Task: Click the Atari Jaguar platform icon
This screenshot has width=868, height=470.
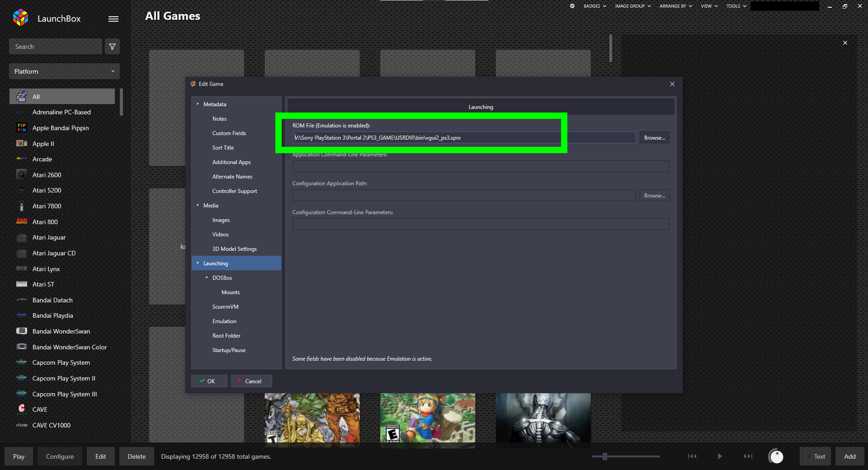Action: [x=21, y=237]
